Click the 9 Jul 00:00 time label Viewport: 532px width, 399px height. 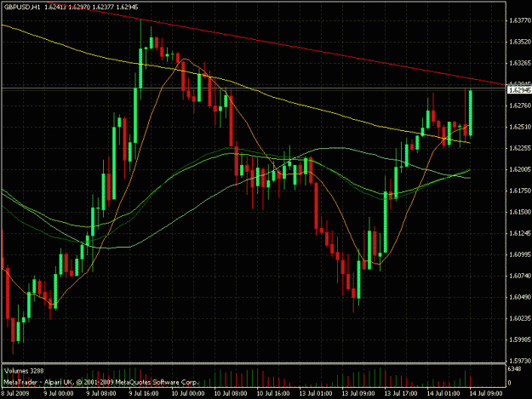(59, 394)
